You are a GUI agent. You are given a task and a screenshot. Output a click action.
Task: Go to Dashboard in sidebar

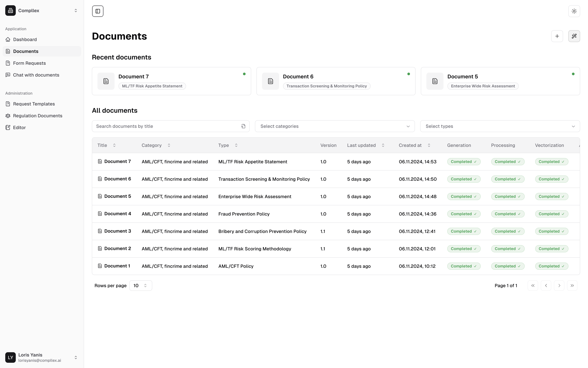pyautogui.click(x=42, y=39)
